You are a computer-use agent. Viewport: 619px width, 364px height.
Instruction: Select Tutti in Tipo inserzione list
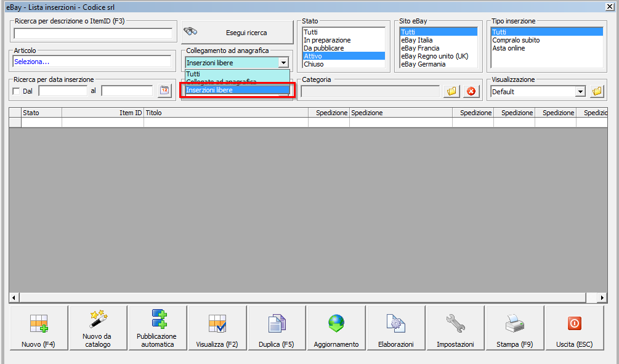tap(547, 32)
